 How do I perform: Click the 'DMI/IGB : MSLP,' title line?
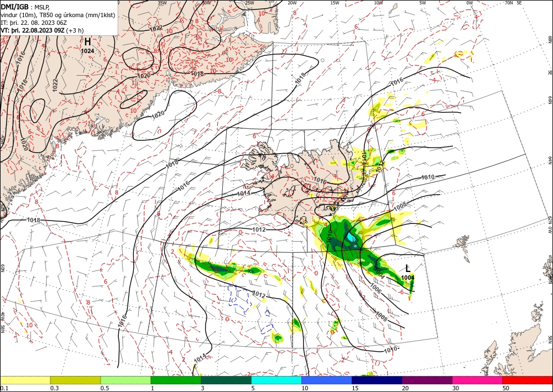tap(25, 7)
